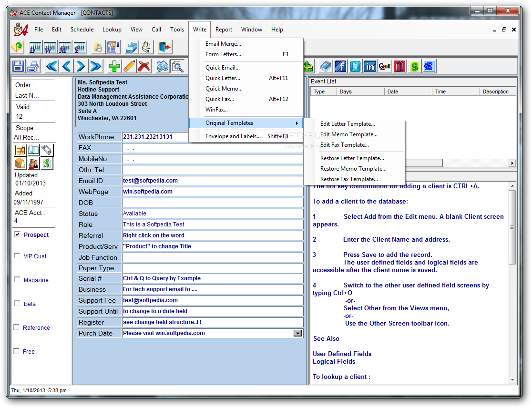Go to next record arrow
The width and height of the screenshot is (532, 408).
81,66
